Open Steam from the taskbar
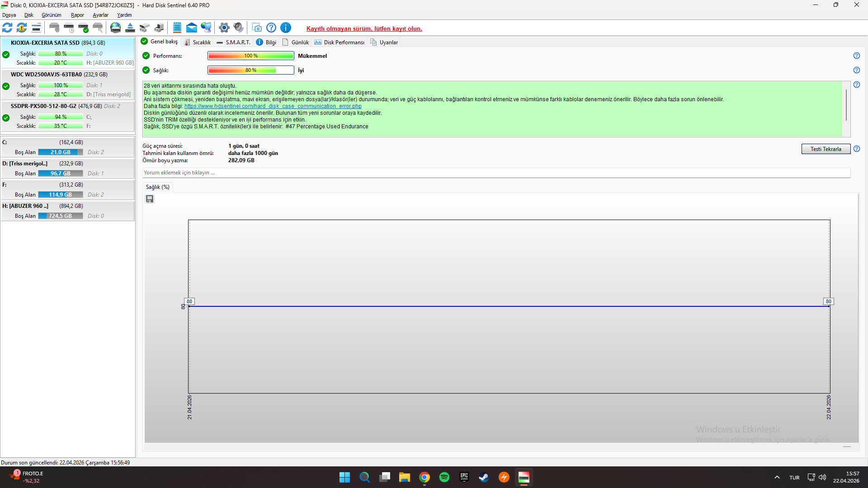This screenshot has width=868, height=488. tap(484, 477)
